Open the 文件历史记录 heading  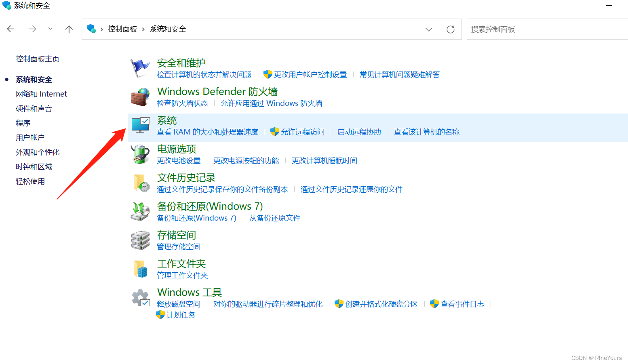[186, 178]
